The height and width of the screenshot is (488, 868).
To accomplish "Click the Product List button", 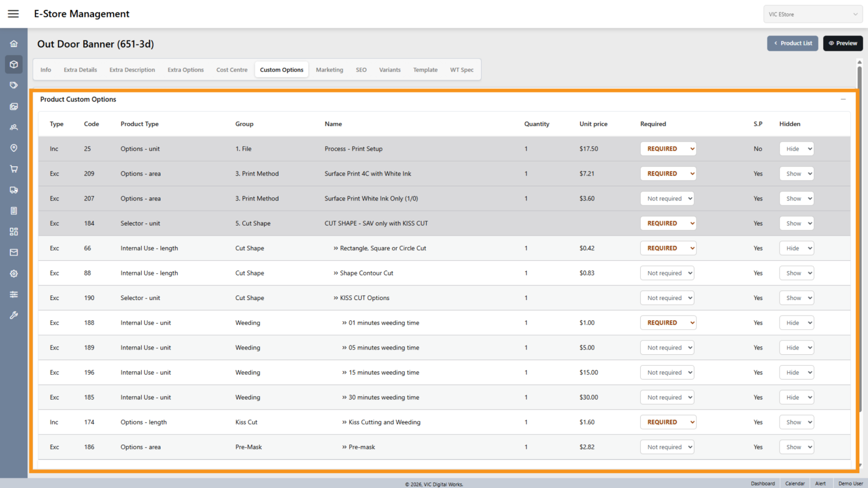I will tap(793, 43).
